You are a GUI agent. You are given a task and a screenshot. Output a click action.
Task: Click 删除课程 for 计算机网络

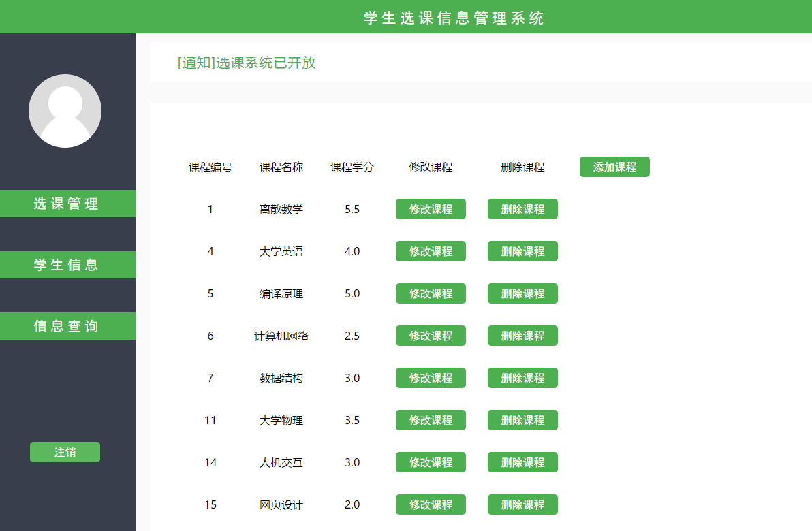[522, 336]
